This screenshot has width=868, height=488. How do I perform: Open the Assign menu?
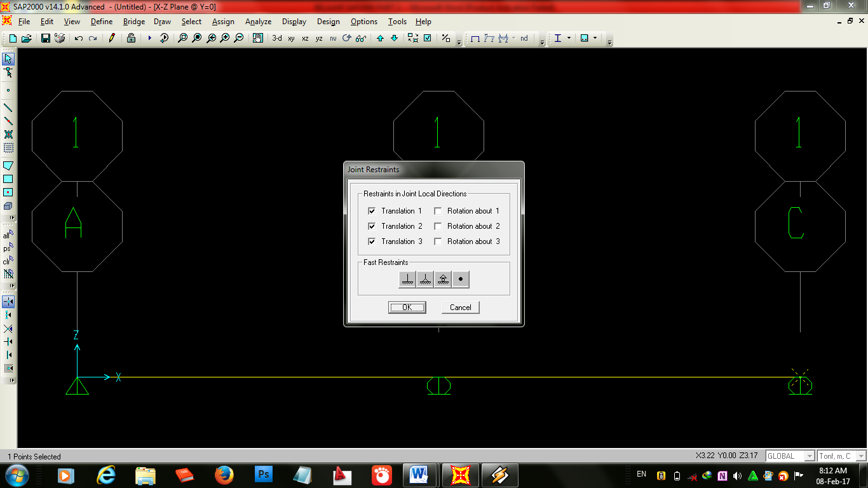(x=223, y=21)
